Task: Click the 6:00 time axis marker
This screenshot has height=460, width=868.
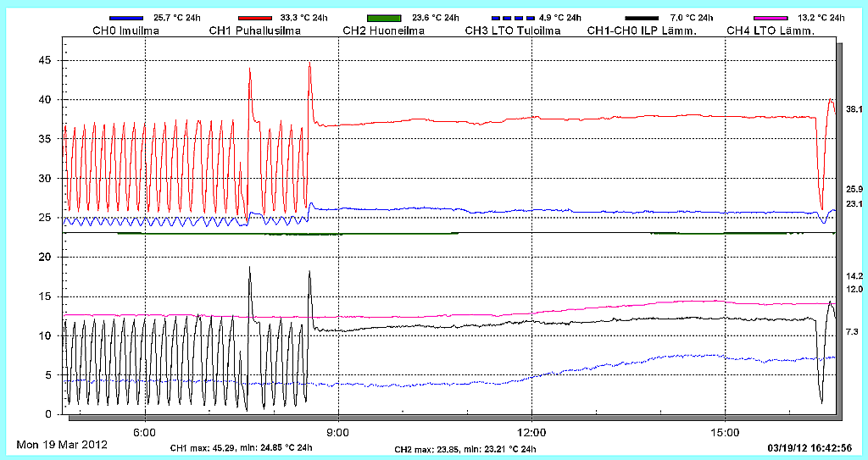Action: (145, 431)
